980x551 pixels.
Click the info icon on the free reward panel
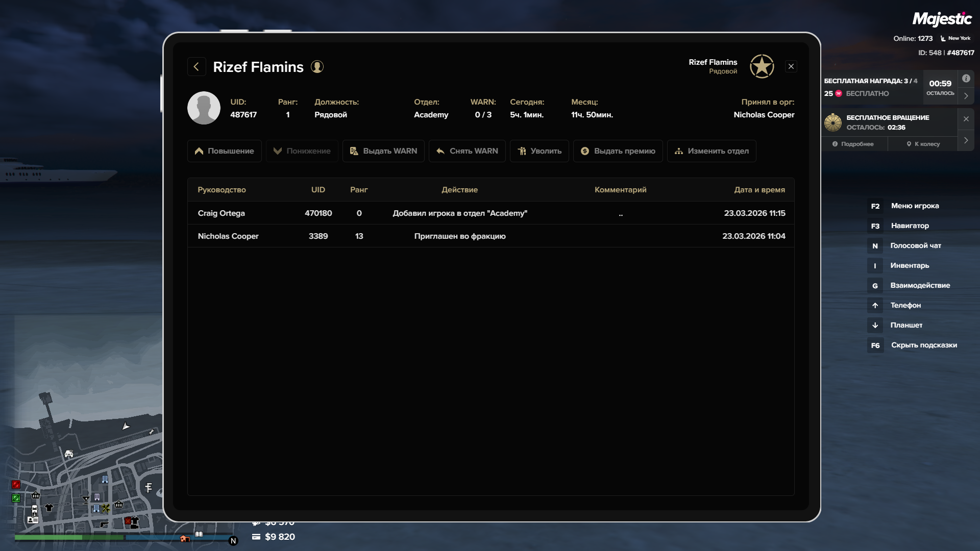click(966, 79)
